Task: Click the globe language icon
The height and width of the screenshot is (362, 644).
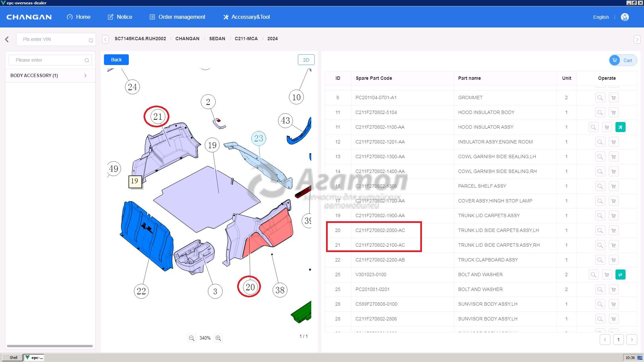Action: 625,17
